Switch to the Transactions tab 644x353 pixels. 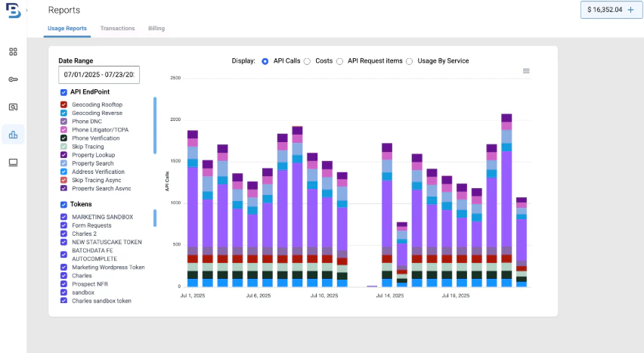click(117, 29)
